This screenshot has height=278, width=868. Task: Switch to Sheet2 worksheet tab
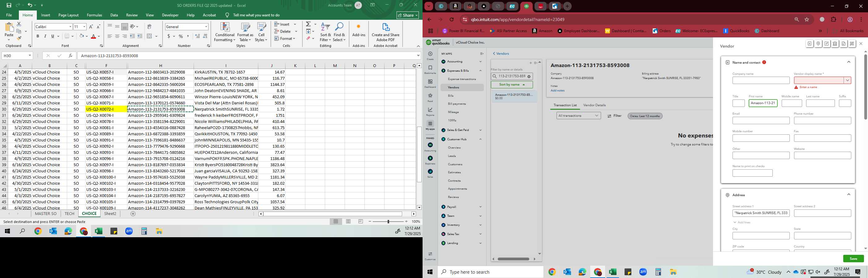[x=110, y=214]
